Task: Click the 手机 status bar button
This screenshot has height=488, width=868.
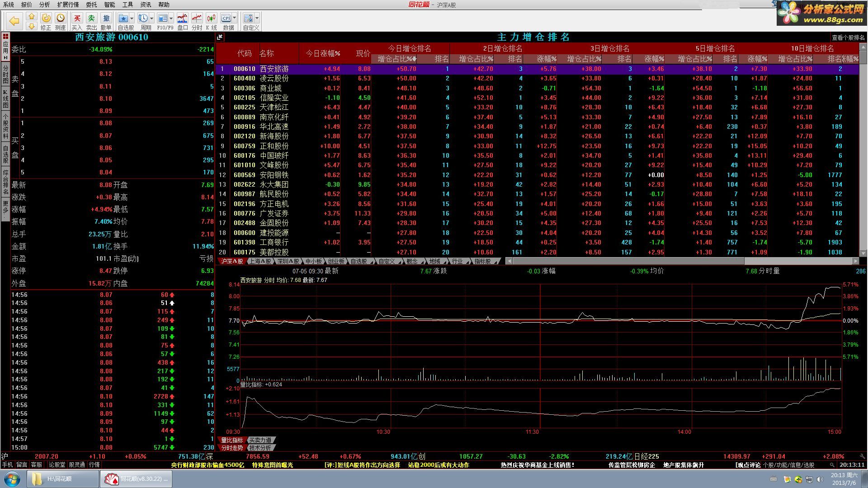Action: pyautogui.click(x=8, y=465)
